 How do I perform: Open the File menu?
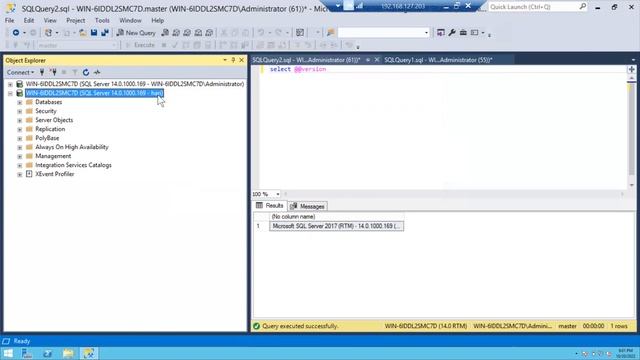(x=9, y=20)
